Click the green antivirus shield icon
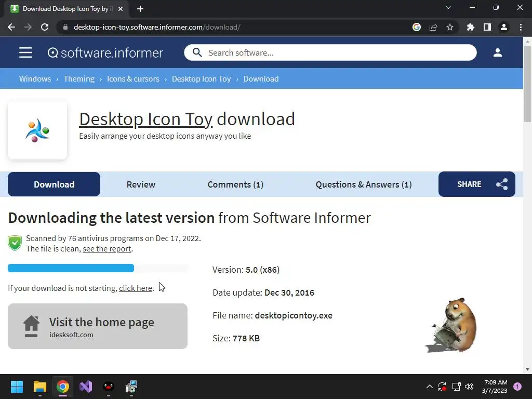532x399 pixels. (x=15, y=243)
